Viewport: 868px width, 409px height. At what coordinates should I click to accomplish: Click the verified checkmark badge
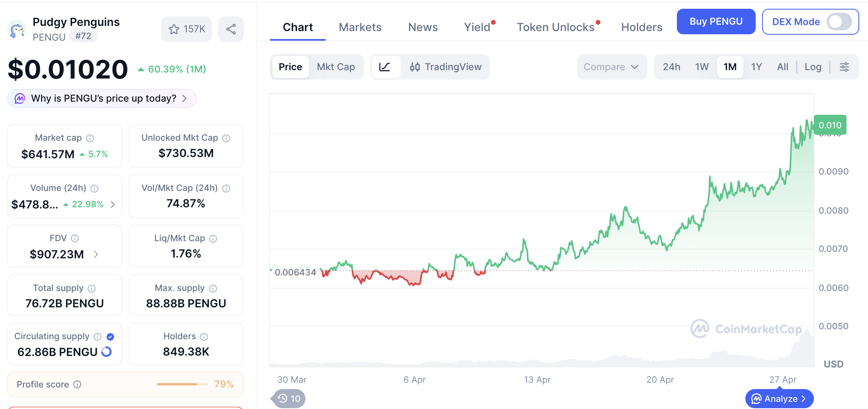point(110,336)
